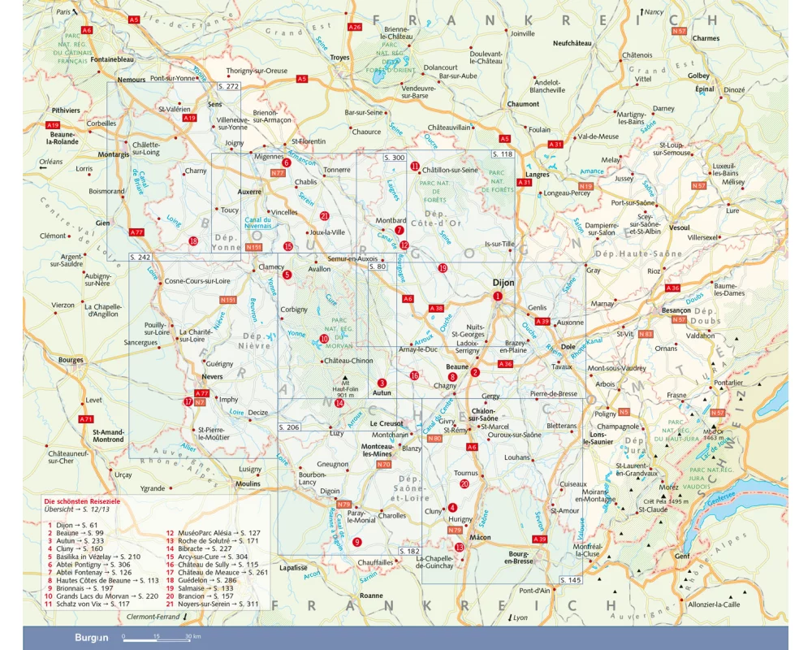Click the Mt Haut-Folin mountain peak symbol
Viewport: 812px width, 650px height.
click(342, 375)
